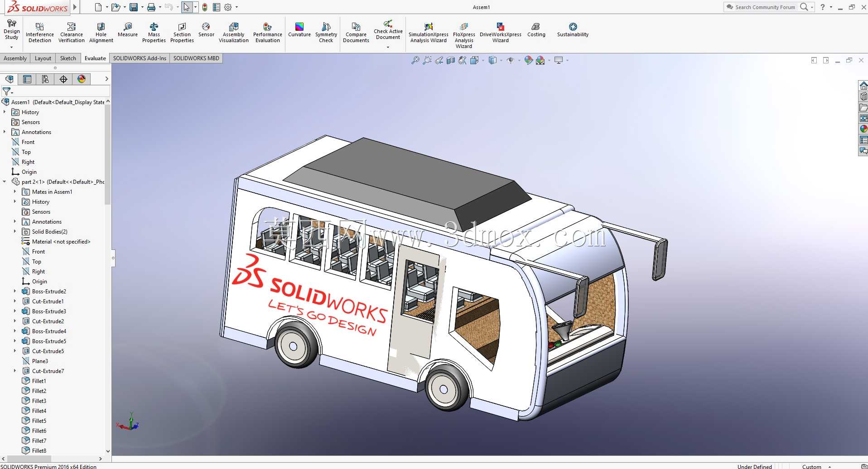
Task: Launch FloXpress Analysis Wizard
Action: [464, 35]
